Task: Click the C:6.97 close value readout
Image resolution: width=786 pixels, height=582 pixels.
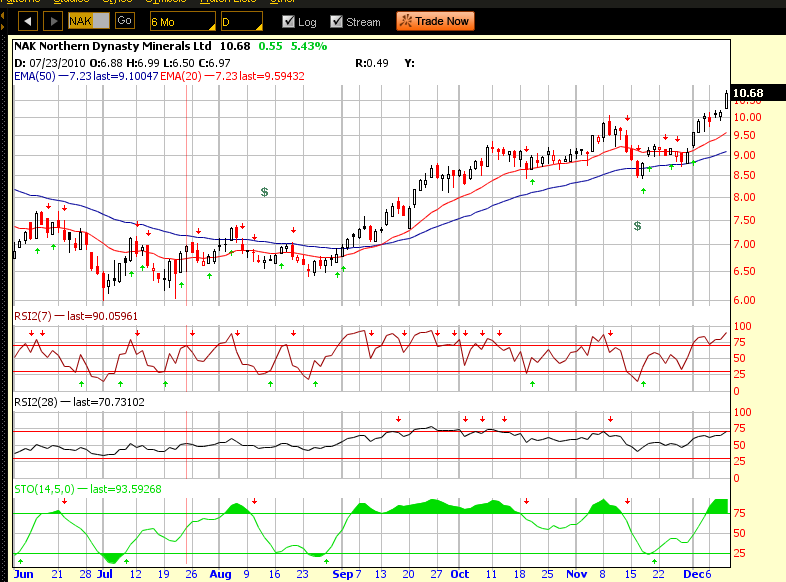Action: point(214,63)
